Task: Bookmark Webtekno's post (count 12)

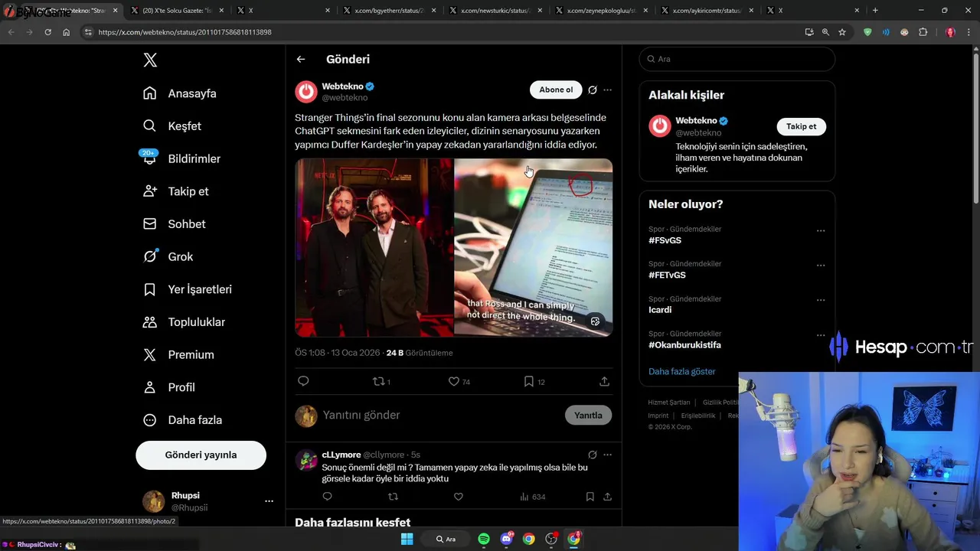Action: (x=534, y=381)
